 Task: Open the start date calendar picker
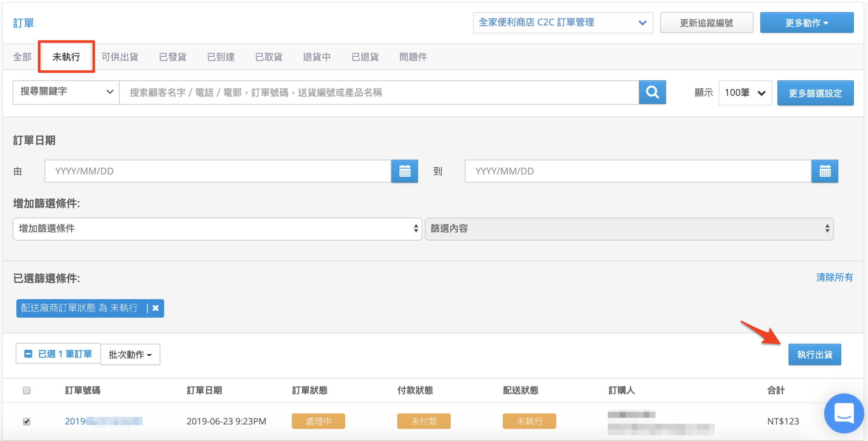[405, 171]
